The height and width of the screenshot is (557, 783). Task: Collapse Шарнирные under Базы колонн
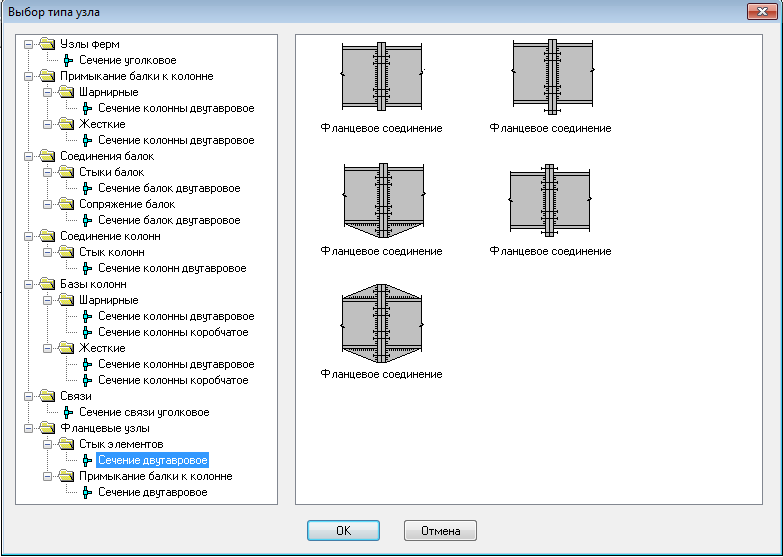click(x=47, y=300)
